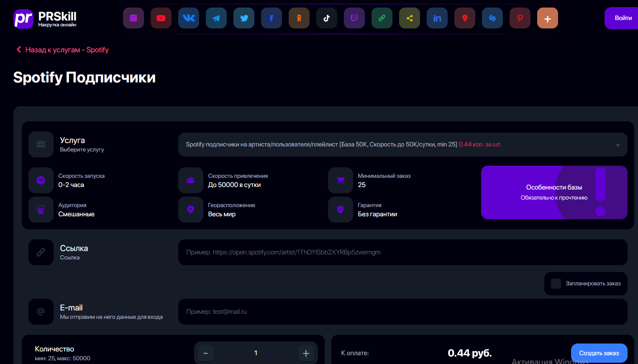The width and height of the screenshot is (638, 364).
Task: Click the Создать заказ button
Action: [x=599, y=353]
